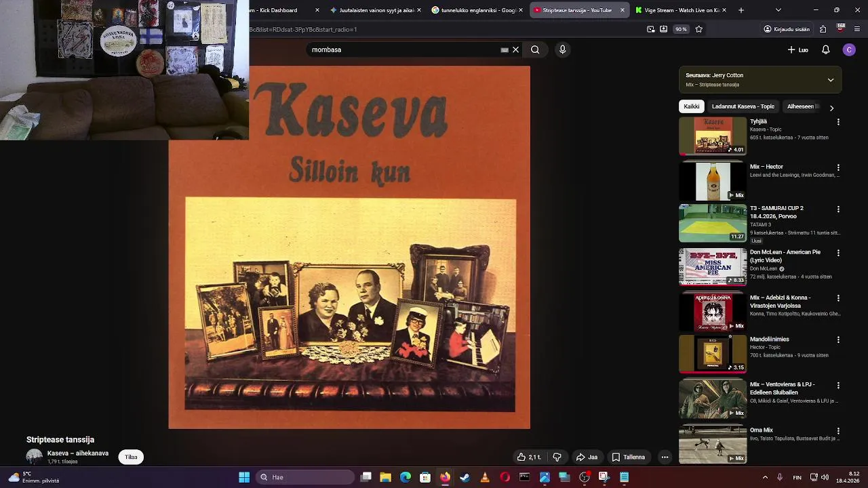Open the uBlock extension icon showing 168
This screenshot has width=868, height=488.
pyautogui.click(x=840, y=28)
